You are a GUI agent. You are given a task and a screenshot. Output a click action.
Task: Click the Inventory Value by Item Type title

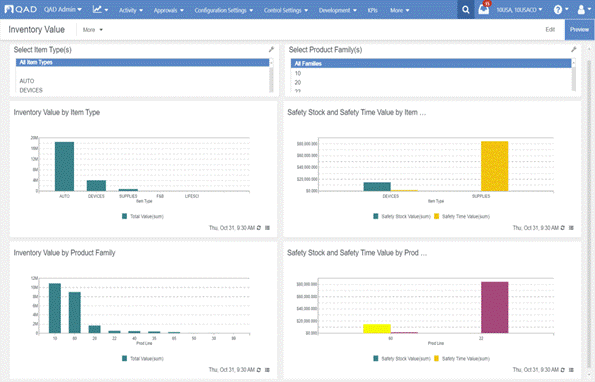click(x=57, y=112)
